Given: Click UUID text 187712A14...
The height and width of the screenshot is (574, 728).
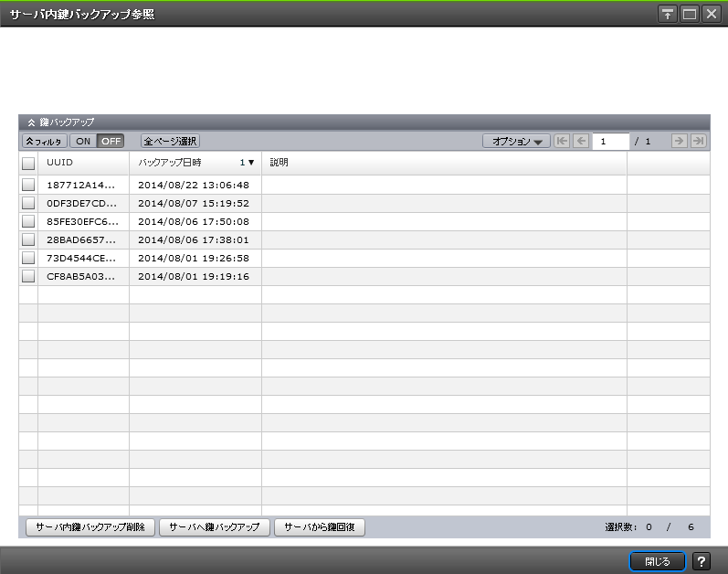Looking at the screenshot, I should [x=80, y=185].
